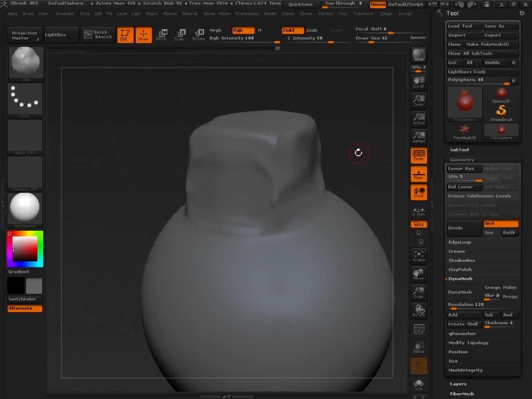Screen dimensions: 532x399
Task: Expand ShadowBox section
Action: [x=462, y=261]
